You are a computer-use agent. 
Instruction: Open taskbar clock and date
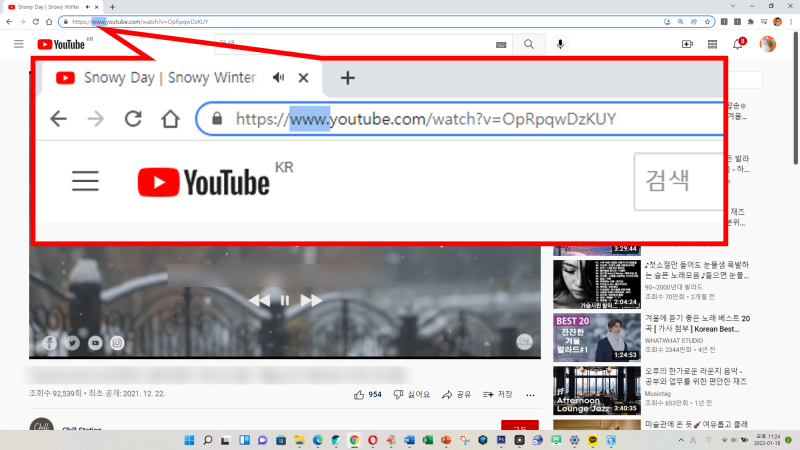pyautogui.click(x=767, y=440)
